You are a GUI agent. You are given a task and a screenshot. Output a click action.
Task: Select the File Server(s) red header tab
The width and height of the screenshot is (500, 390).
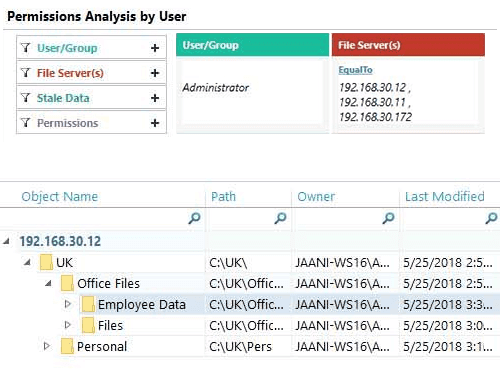pyautogui.click(x=408, y=45)
